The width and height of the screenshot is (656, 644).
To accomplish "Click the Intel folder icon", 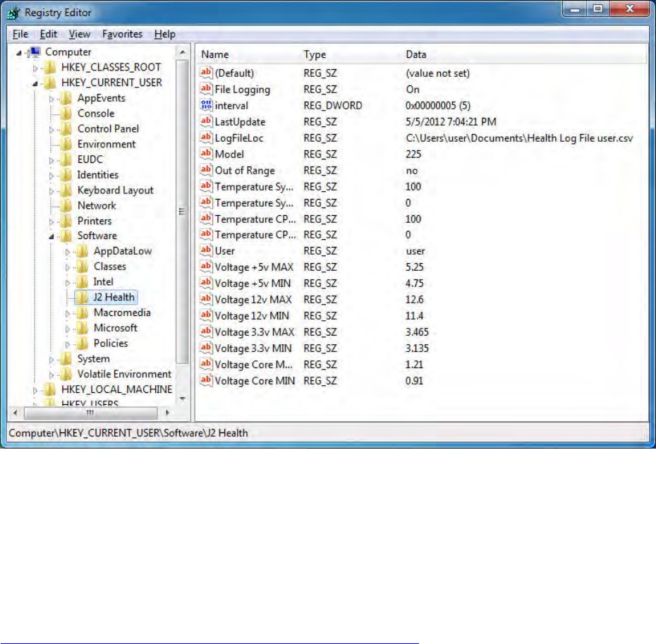I will [83, 282].
